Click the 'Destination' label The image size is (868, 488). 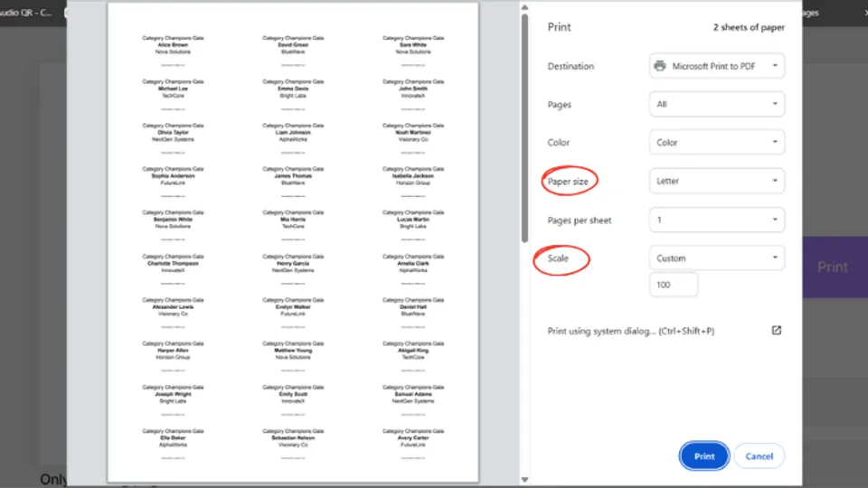571,66
